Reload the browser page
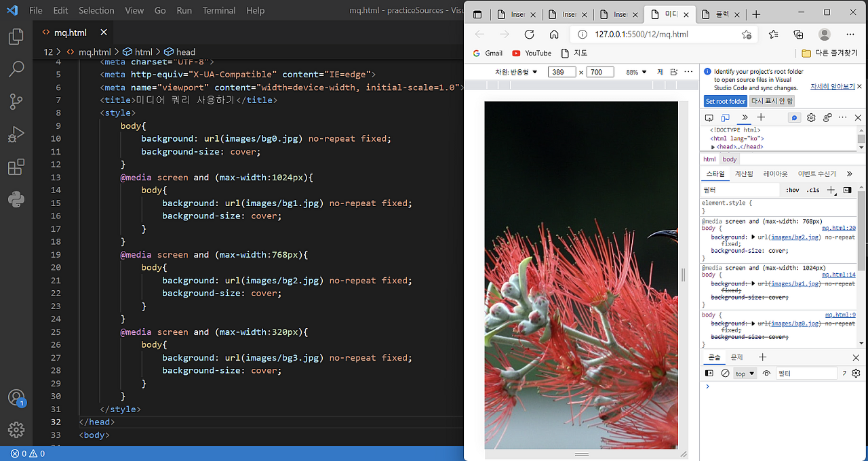This screenshot has width=868, height=461. (x=529, y=35)
